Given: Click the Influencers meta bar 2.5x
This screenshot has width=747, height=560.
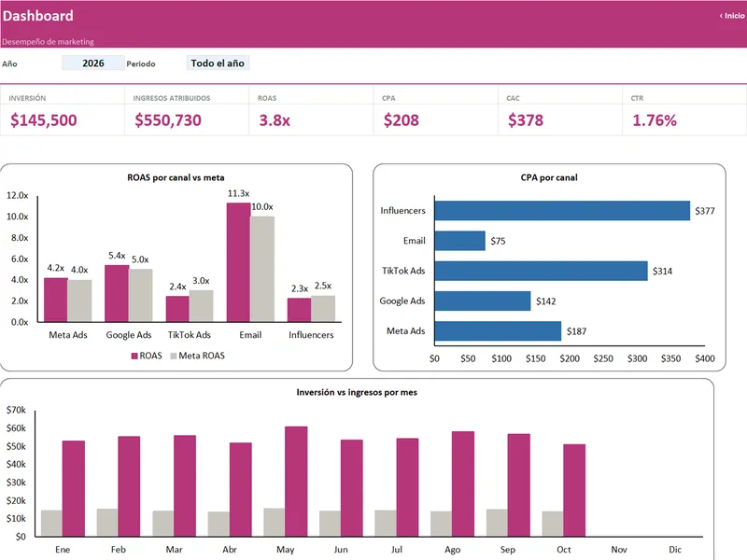Looking at the screenshot, I should pyautogui.click(x=323, y=309).
